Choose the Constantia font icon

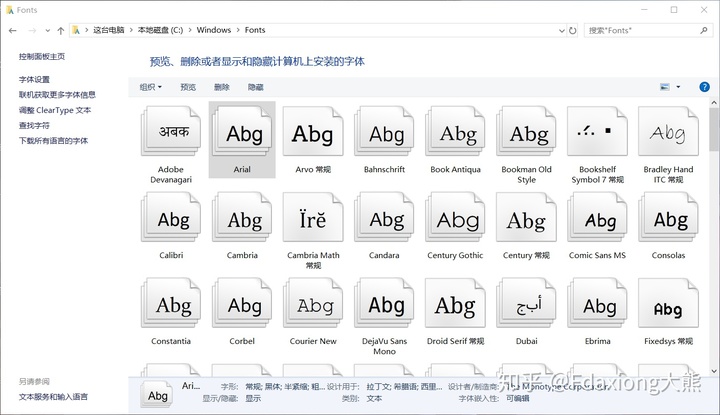[x=171, y=303]
